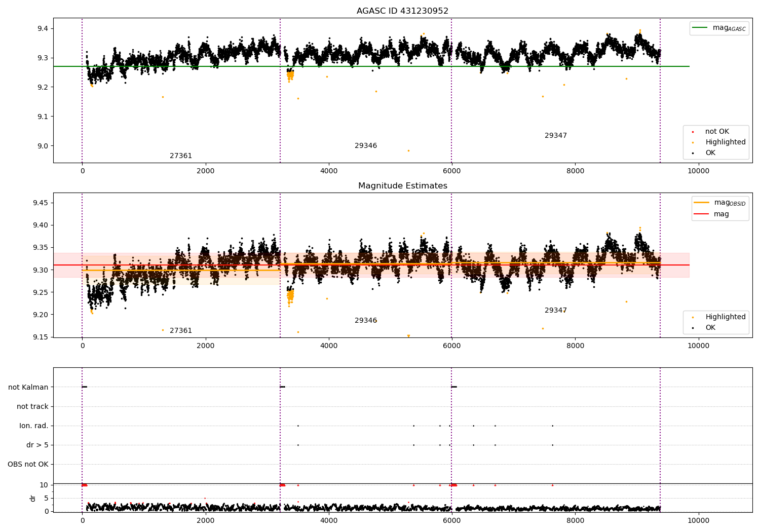Click the red 'mag' legend entry in middle plot

(x=712, y=214)
